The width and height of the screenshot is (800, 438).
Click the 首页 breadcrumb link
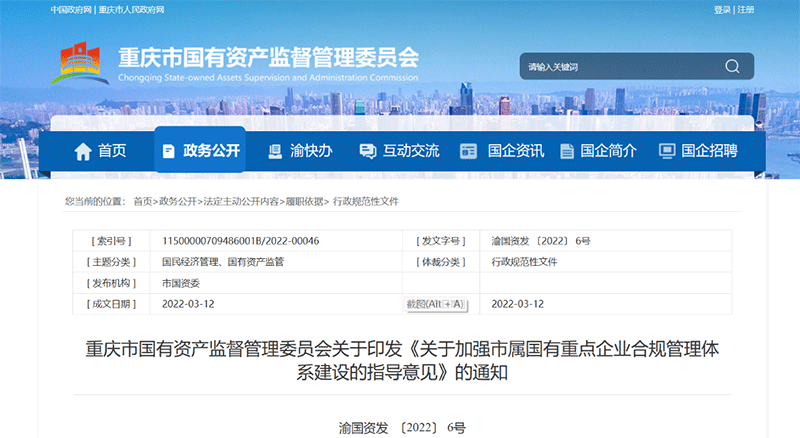click(x=143, y=201)
